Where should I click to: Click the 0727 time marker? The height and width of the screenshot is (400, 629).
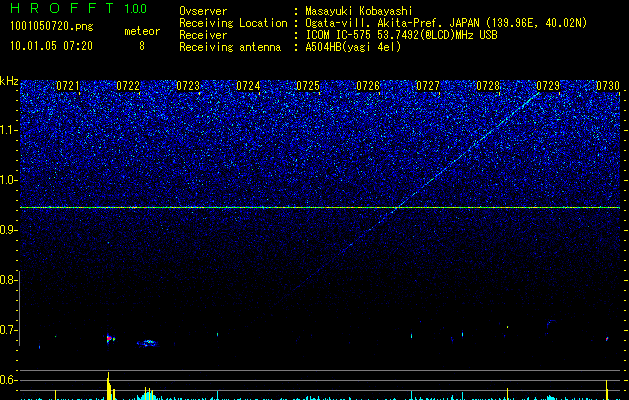428,86
